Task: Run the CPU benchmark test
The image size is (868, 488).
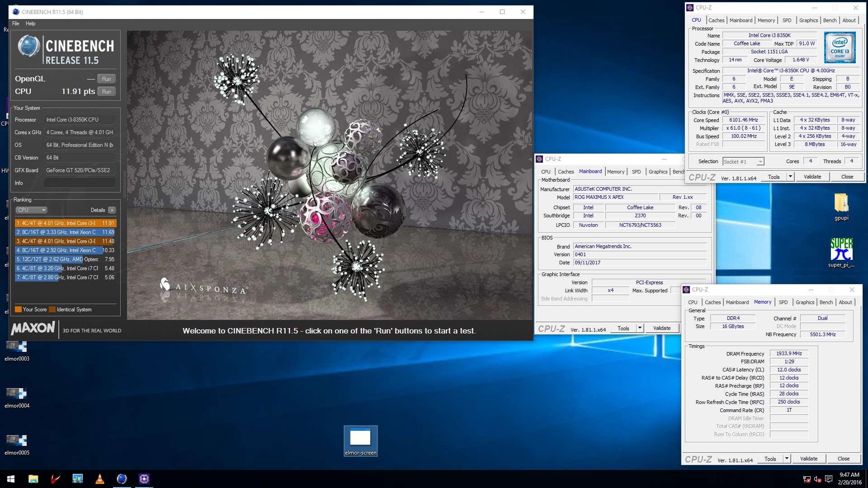Action: 106,91
